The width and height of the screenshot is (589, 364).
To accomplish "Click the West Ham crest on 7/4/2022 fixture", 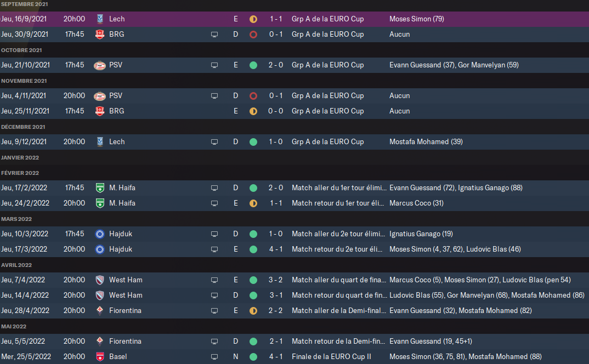I will point(99,280).
